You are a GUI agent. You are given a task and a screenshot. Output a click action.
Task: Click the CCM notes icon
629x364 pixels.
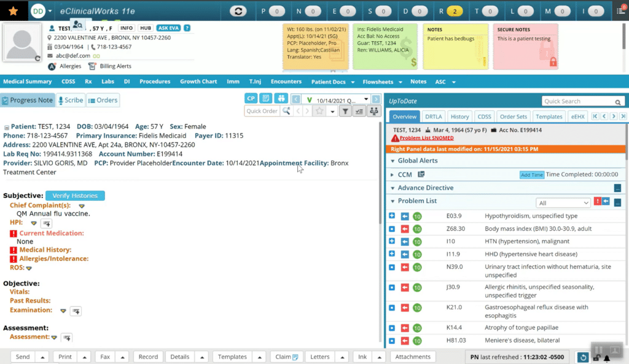point(421,174)
